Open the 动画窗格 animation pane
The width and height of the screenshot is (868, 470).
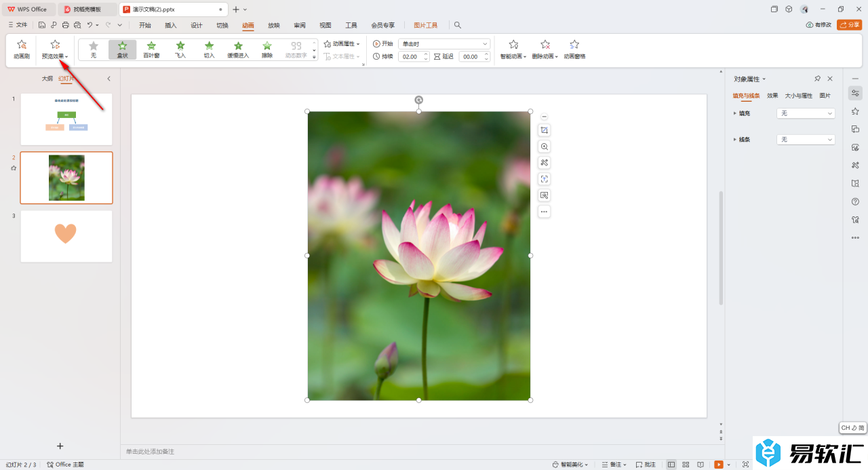(x=574, y=50)
